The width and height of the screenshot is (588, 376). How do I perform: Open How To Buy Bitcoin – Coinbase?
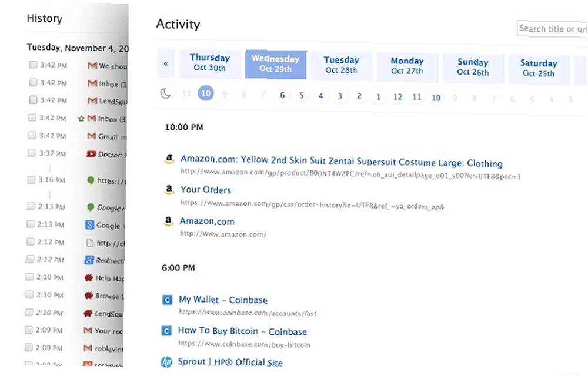pos(242,331)
